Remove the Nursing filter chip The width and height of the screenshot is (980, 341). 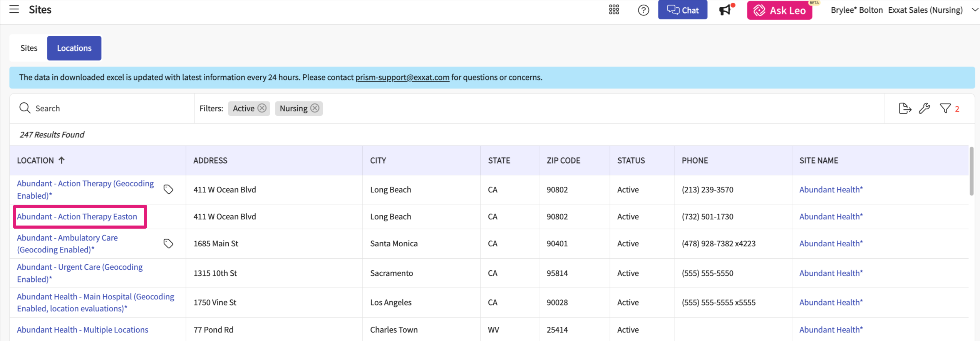(315, 108)
